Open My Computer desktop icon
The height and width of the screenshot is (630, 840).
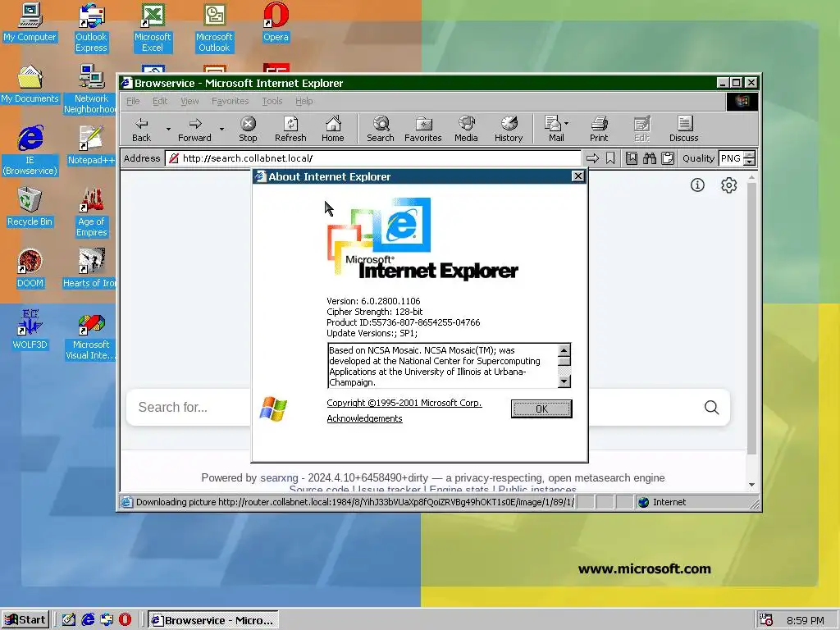tap(30, 22)
